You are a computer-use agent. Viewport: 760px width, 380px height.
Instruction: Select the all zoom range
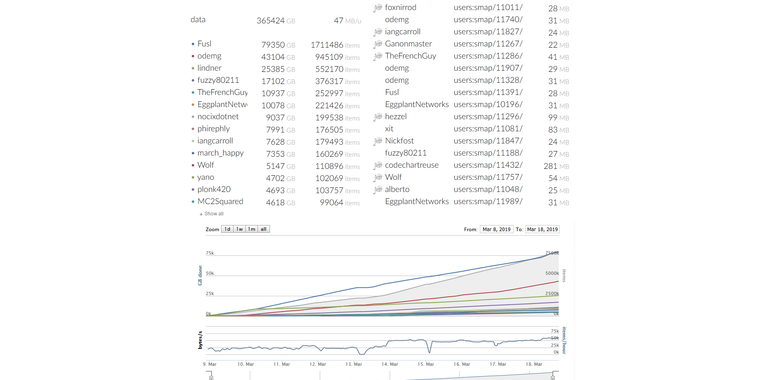[x=264, y=229]
